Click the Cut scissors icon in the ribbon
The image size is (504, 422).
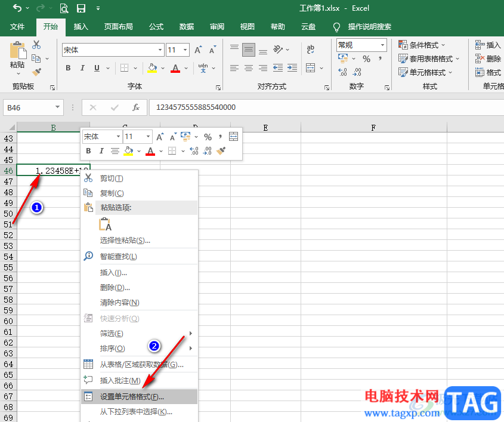[x=36, y=45]
